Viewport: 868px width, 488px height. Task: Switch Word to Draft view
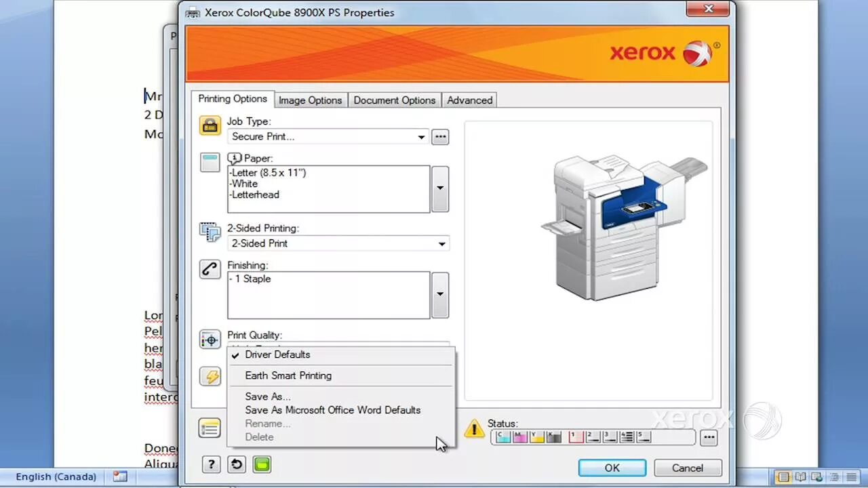pos(851,477)
